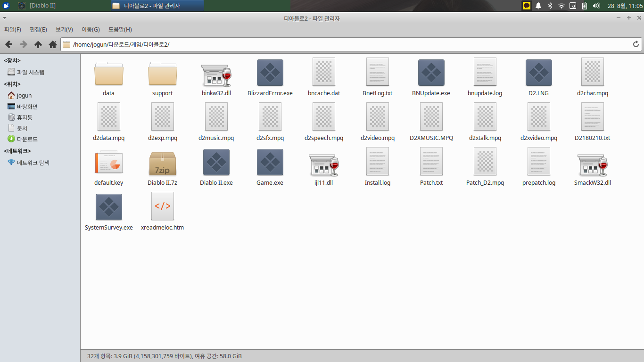This screenshot has height=362, width=644.
Task: Select d2exp.mpq file
Action: 163,117
